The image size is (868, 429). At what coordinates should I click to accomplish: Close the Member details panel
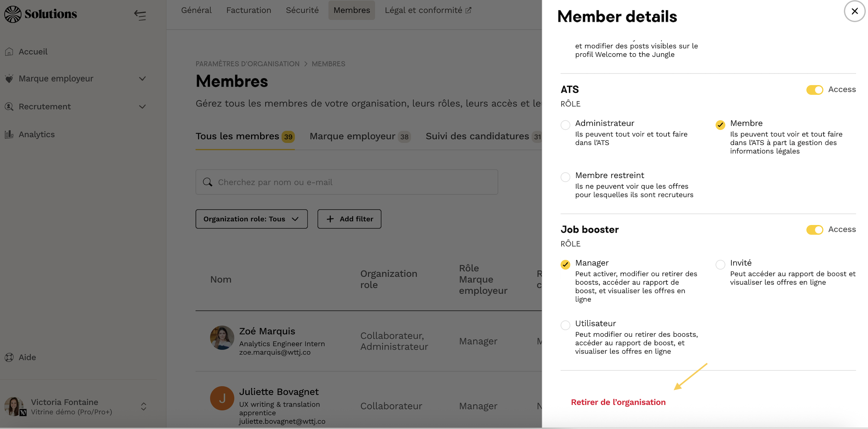pyautogui.click(x=854, y=12)
